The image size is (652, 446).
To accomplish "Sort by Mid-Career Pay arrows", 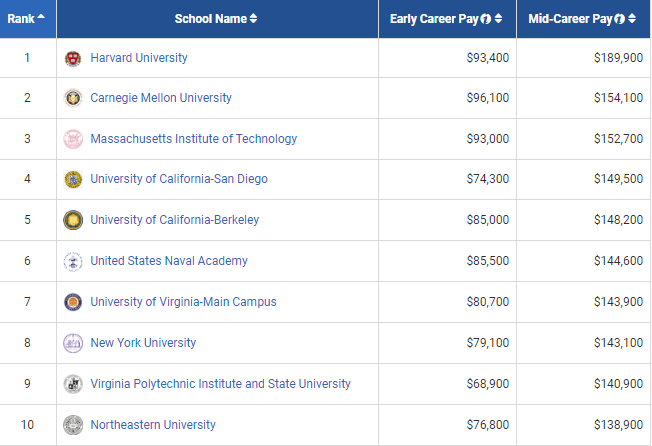I will tap(633, 19).
